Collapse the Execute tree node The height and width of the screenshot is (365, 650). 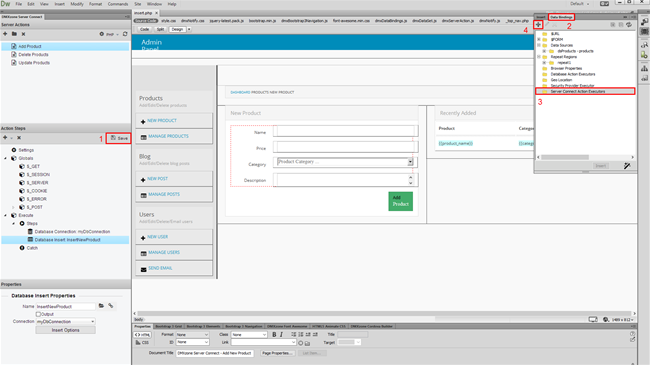coord(6,216)
